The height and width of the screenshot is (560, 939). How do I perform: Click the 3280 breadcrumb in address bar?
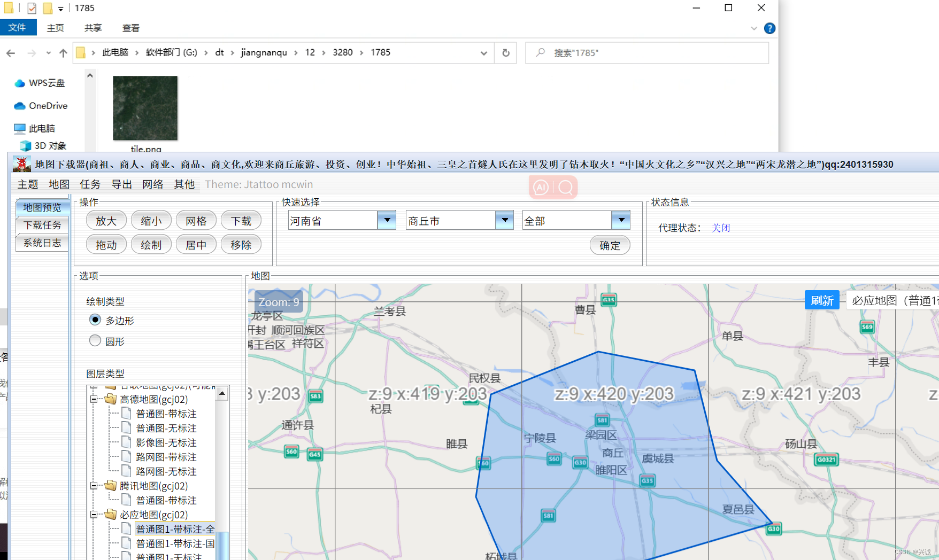click(x=343, y=52)
